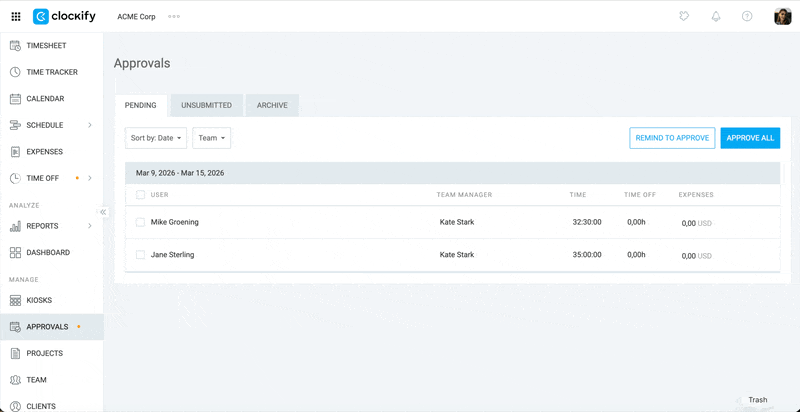Screen dimensions: 800x412
Task: Click Kate Stark in Jane Sterling's row
Action: pyautogui.click(x=457, y=254)
